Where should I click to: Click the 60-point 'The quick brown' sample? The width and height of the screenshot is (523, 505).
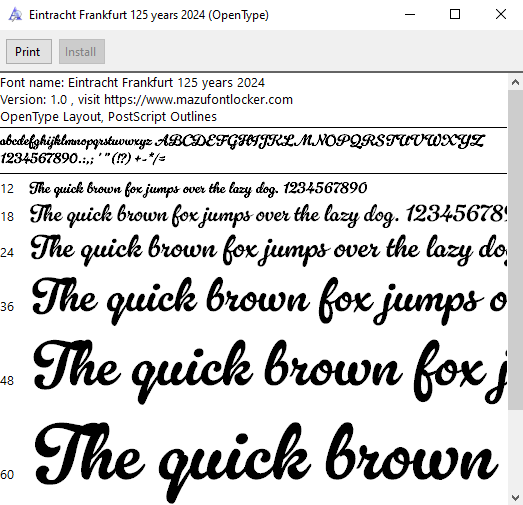click(x=266, y=462)
